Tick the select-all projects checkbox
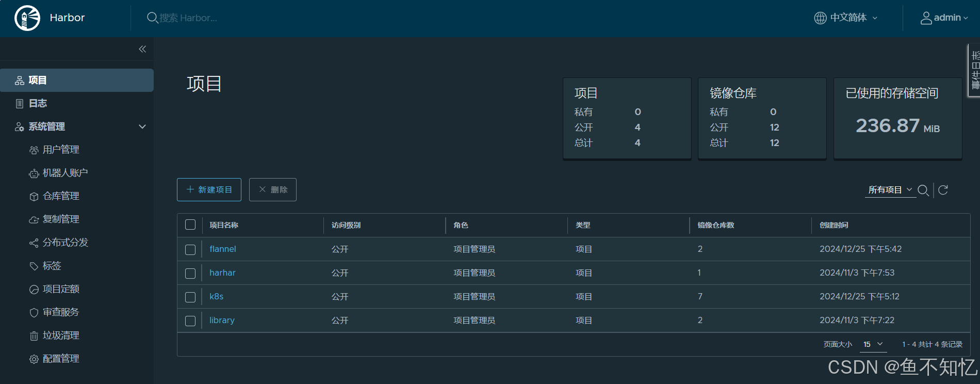Image resolution: width=980 pixels, height=384 pixels. pos(190,225)
